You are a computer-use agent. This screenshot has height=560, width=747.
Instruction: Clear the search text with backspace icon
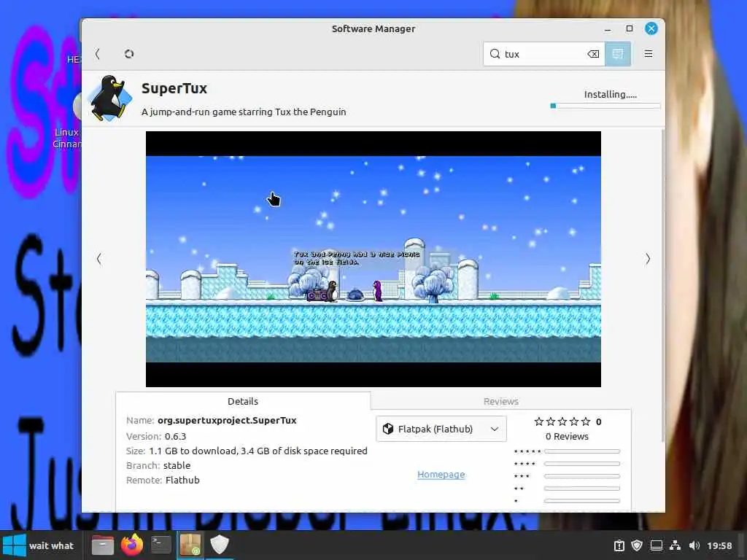coord(593,54)
